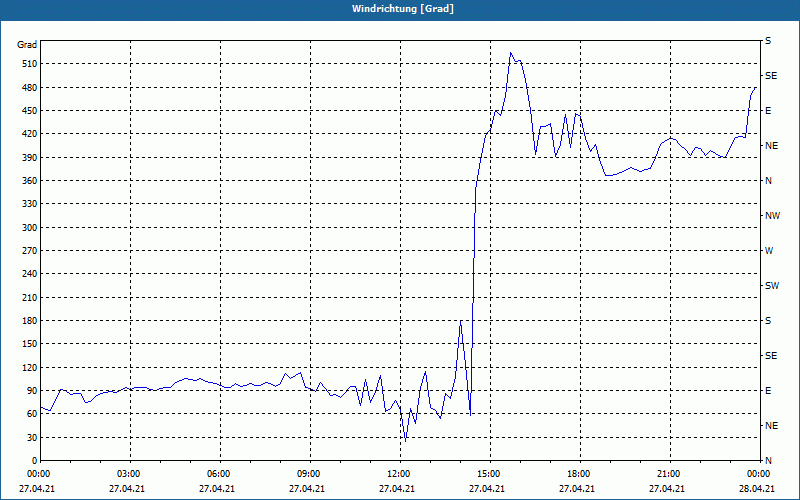Click the "E" compass label level with 450
This screenshot has height=500, width=800.
[768, 111]
